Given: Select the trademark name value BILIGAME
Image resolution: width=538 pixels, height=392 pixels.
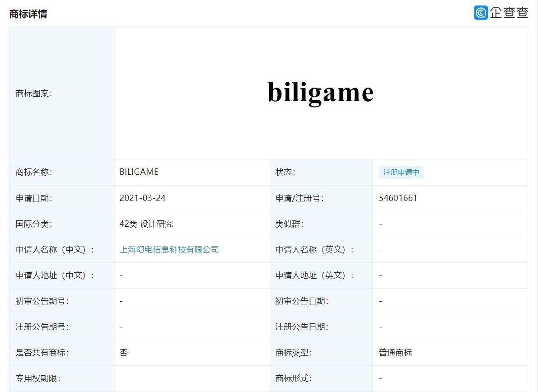Looking at the screenshot, I should pos(139,172).
